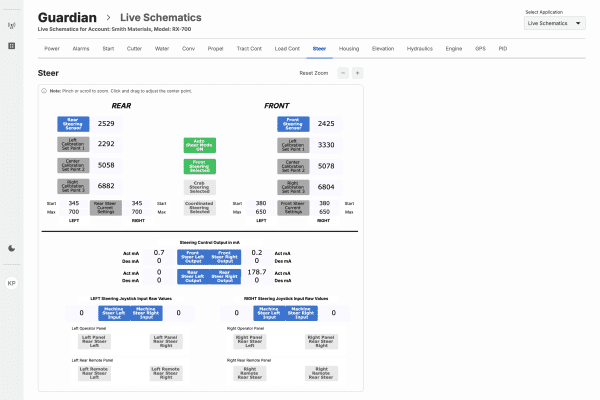Click rear sensor value 2529

(106, 124)
